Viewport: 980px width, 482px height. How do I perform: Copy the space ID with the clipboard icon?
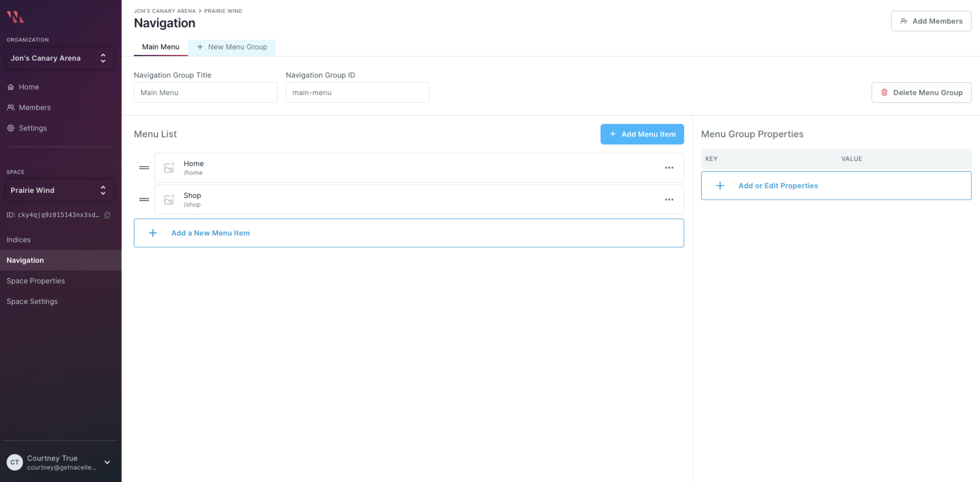[x=107, y=215]
